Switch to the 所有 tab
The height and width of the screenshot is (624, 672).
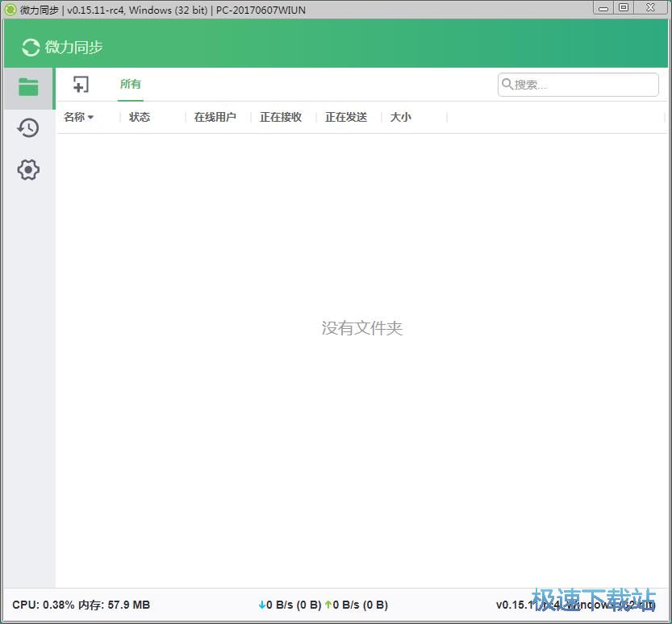click(x=130, y=83)
